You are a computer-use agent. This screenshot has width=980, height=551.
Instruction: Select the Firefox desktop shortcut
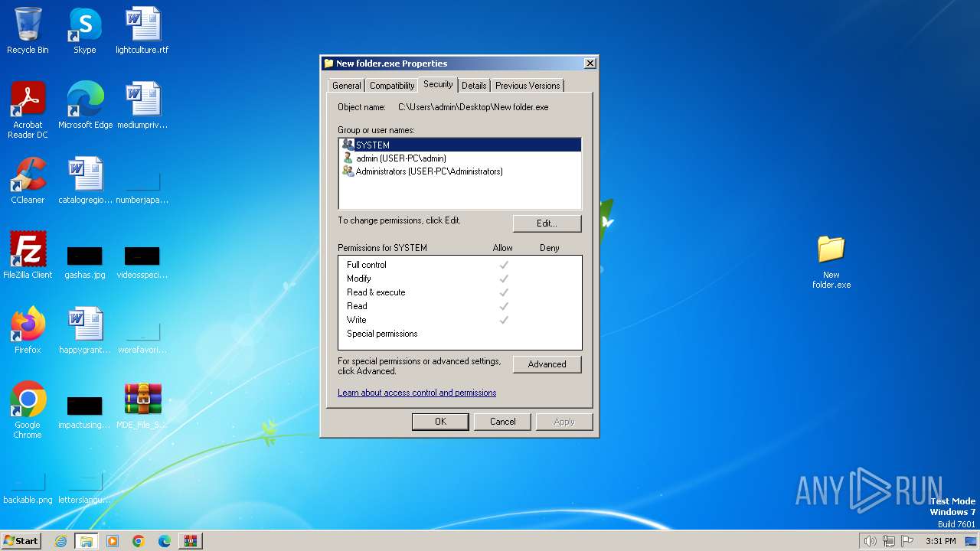(x=28, y=331)
